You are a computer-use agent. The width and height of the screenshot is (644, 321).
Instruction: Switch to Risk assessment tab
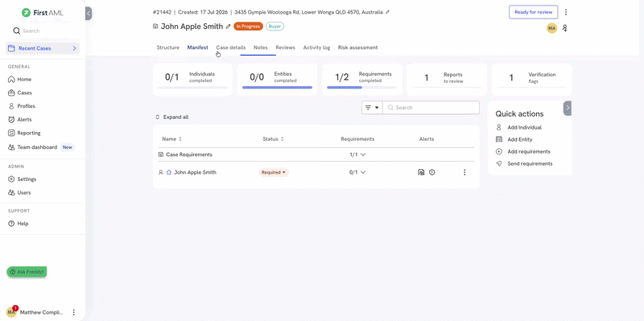[357, 47]
